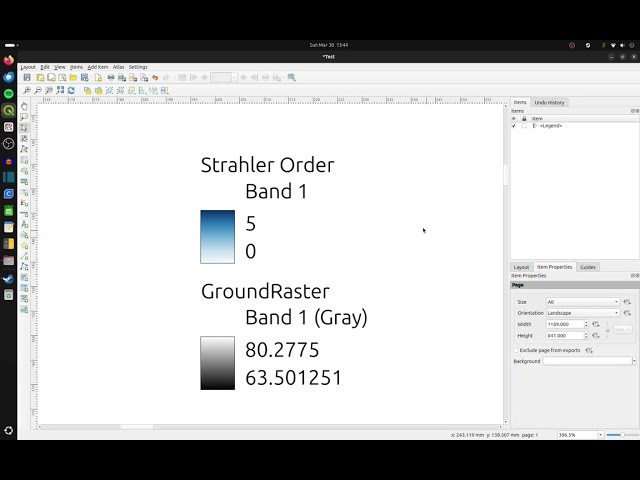Click data-defined override next to Orientation

point(627,313)
